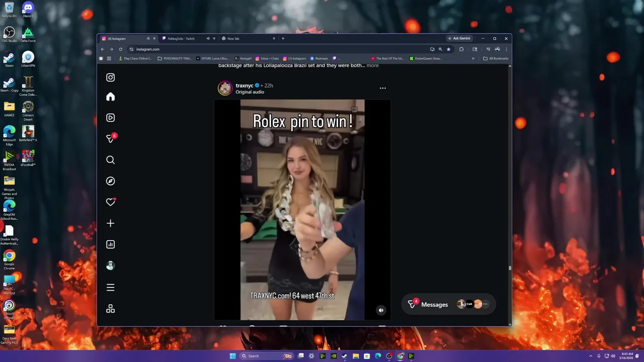Click the Rolex pin to win video
644x362 pixels.
(302, 210)
